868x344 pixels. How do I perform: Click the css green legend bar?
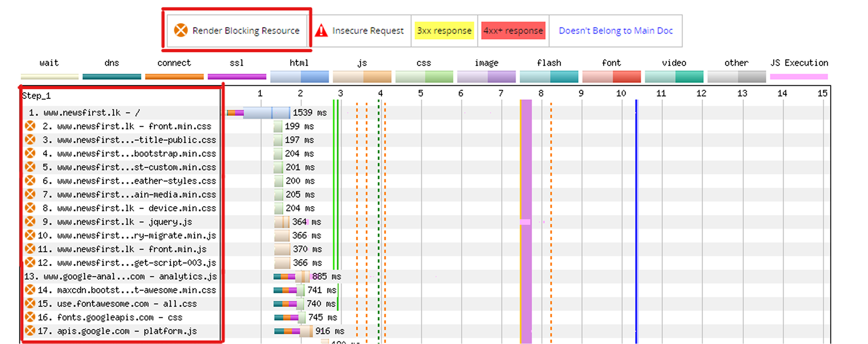(x=424, y=77)
